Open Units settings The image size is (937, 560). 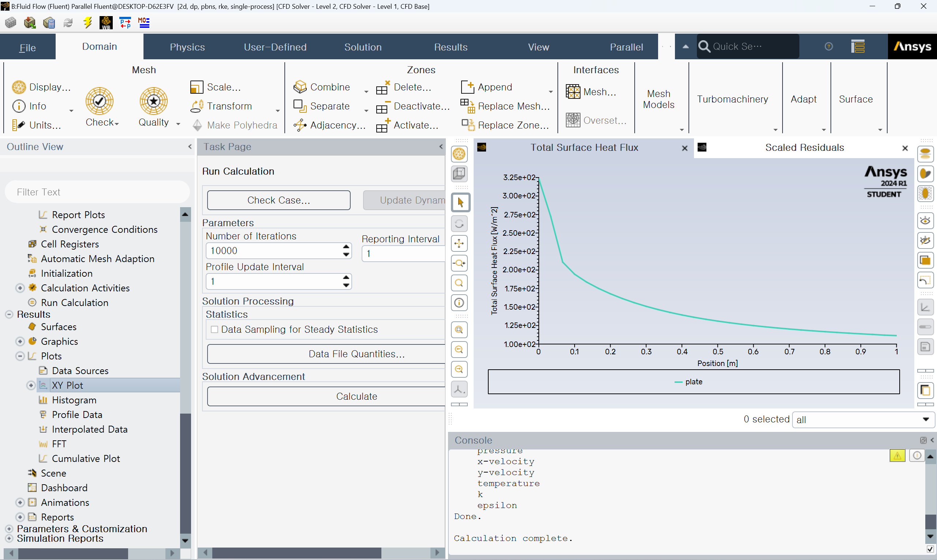click(x=37, y=125)
